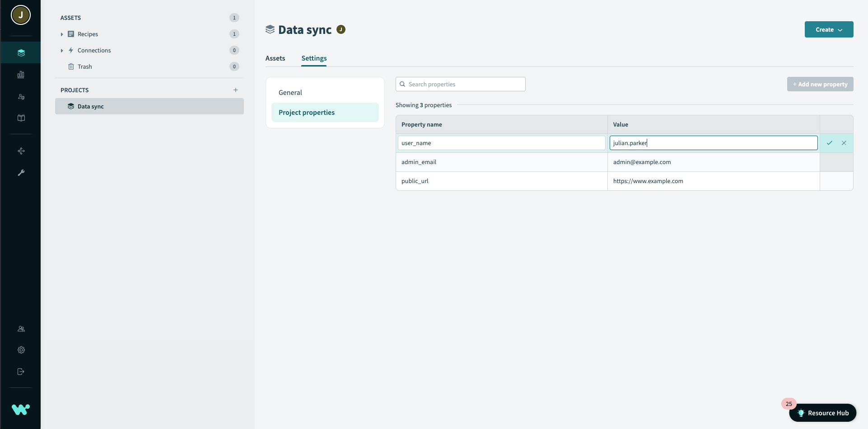Cancel property edit with X icon
The height and width of the screenshot is (429, 868).
844,143
